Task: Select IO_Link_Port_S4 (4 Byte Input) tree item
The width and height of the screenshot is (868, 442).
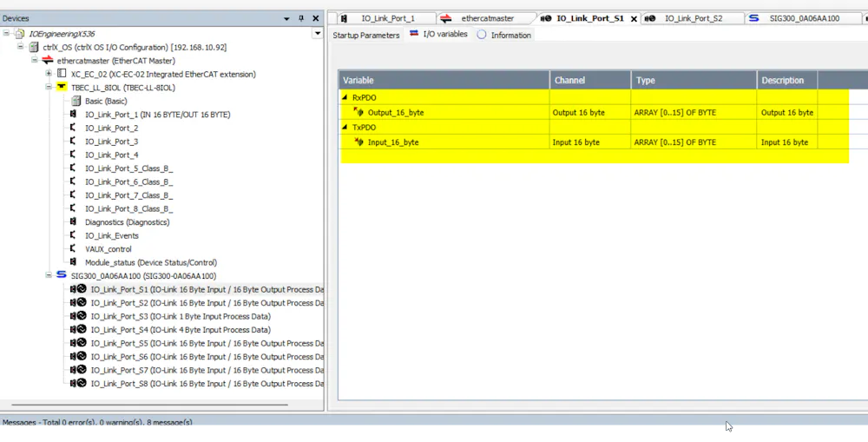Action: click(x=181, y=330)
